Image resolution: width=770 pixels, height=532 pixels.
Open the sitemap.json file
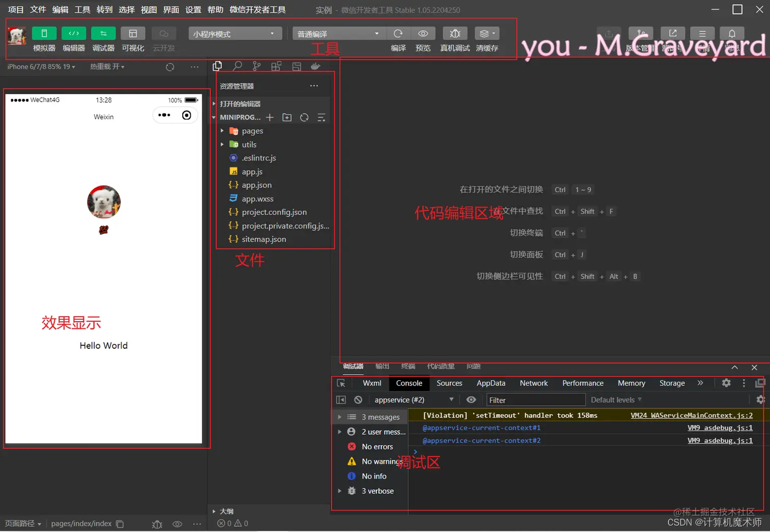[258, 239]
